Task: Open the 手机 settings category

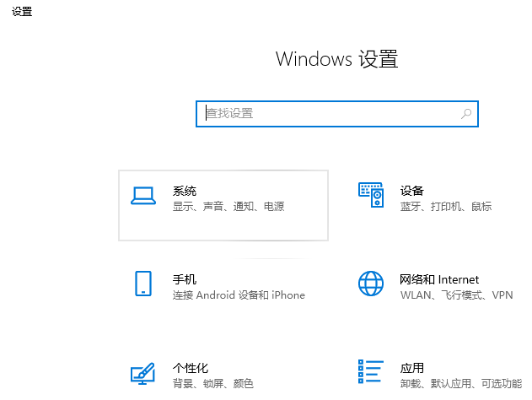Action: [185, 279]
